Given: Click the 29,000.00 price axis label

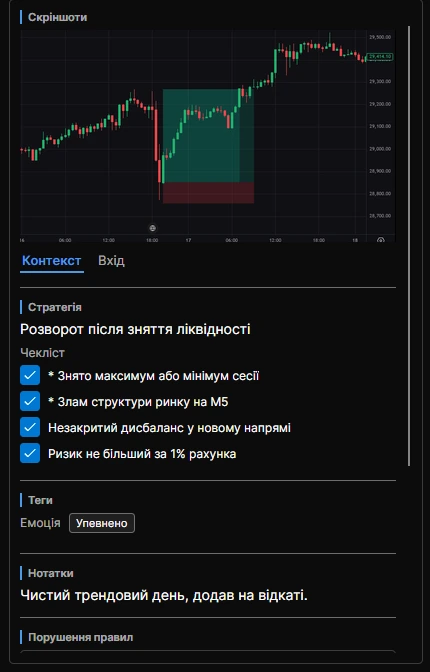Looking at the screenshot, I should point(380,149).
